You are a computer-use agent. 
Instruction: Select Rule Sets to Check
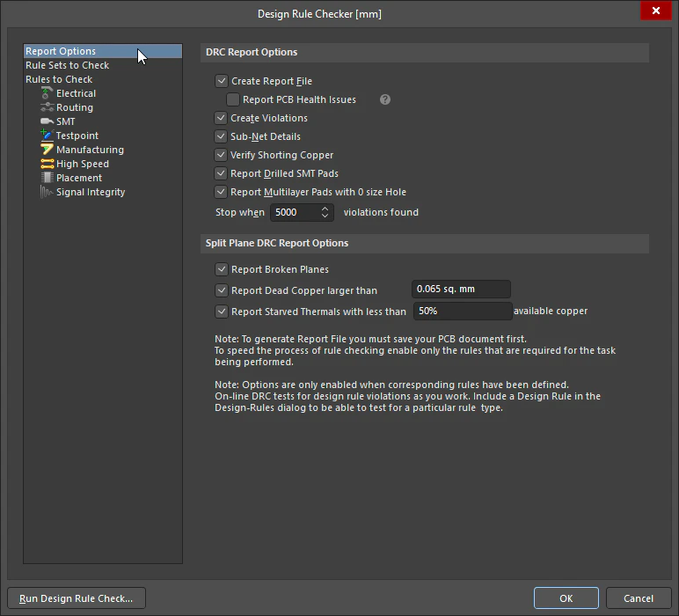[x=67, y=65]
